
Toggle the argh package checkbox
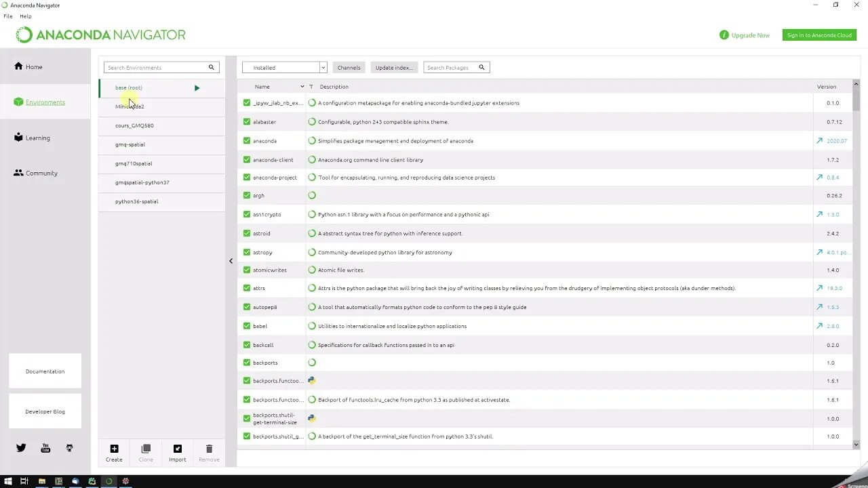tap(247, 195)
